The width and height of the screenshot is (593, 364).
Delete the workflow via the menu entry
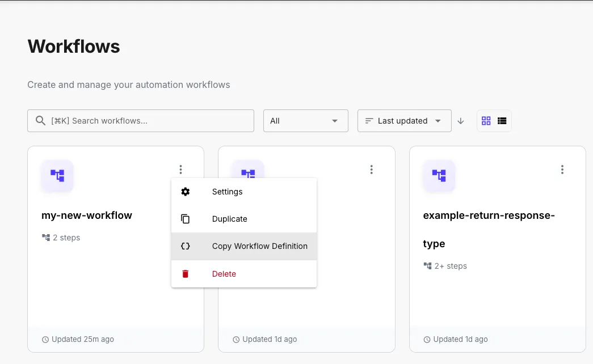[224, 273]
